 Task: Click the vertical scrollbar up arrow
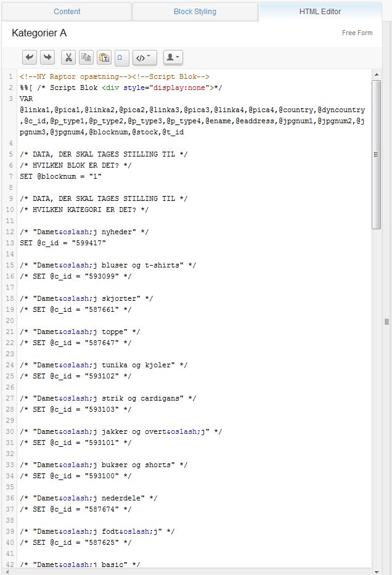[376, 75]
